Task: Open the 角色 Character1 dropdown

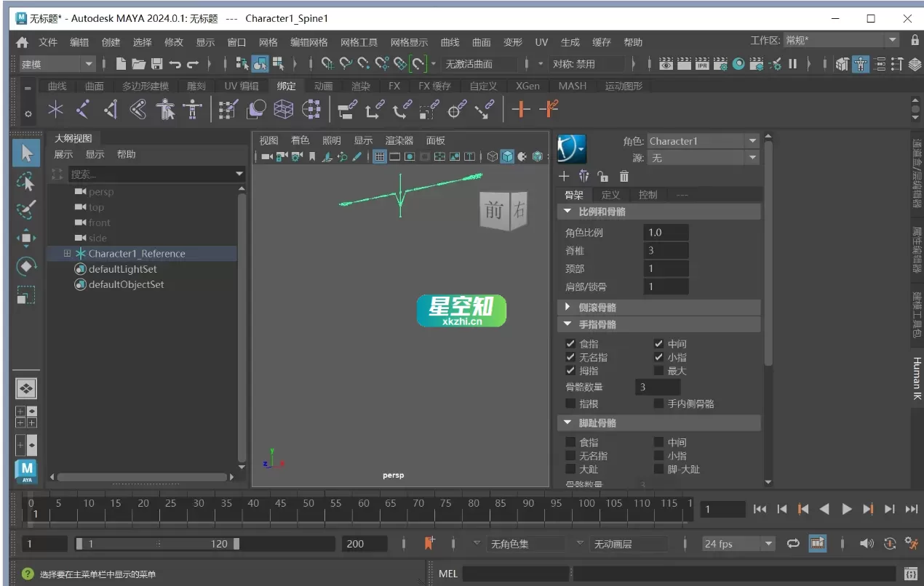Action: [x=753, y=140]
